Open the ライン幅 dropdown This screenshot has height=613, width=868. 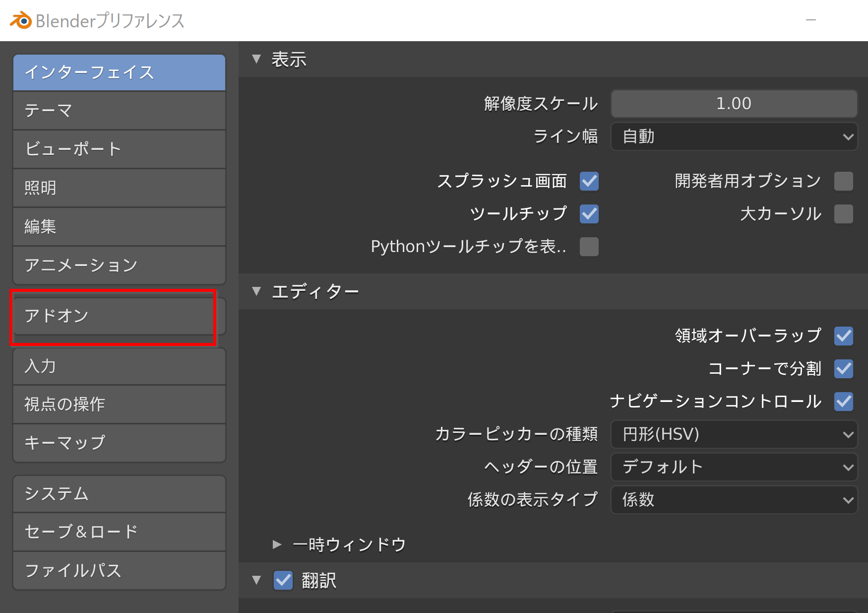click(x=734, y=136)
